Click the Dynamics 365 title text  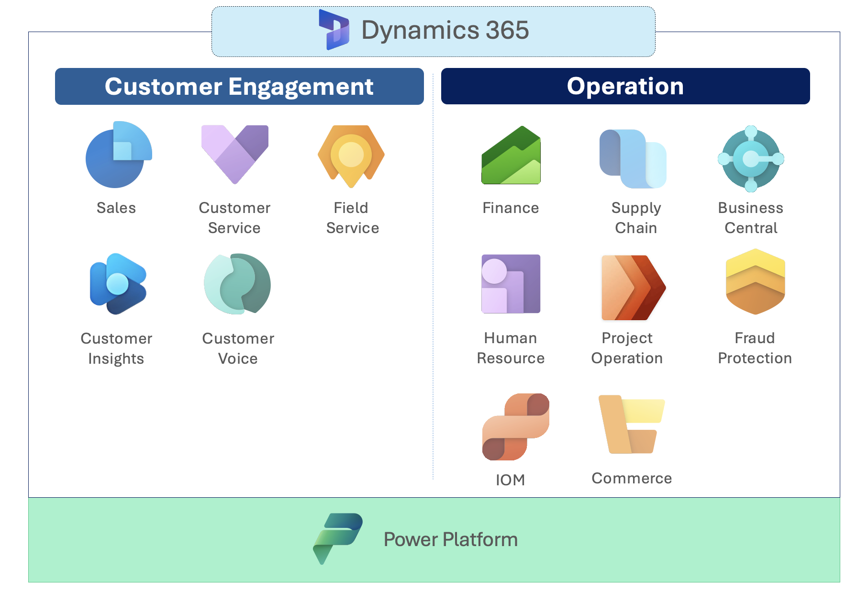(x=445, y=30)
